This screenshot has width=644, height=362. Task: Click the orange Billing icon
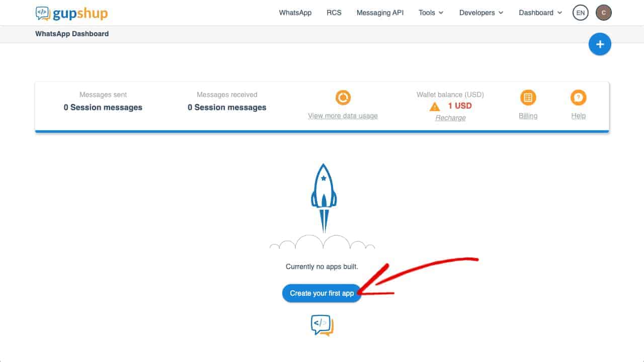[528, 98]
